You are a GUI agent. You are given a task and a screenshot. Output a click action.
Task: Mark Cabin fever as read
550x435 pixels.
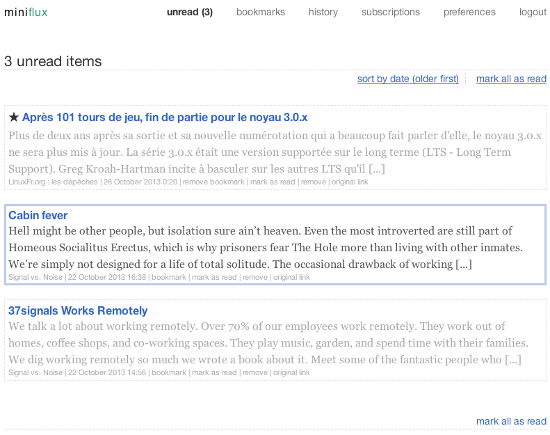click(214, 277)
